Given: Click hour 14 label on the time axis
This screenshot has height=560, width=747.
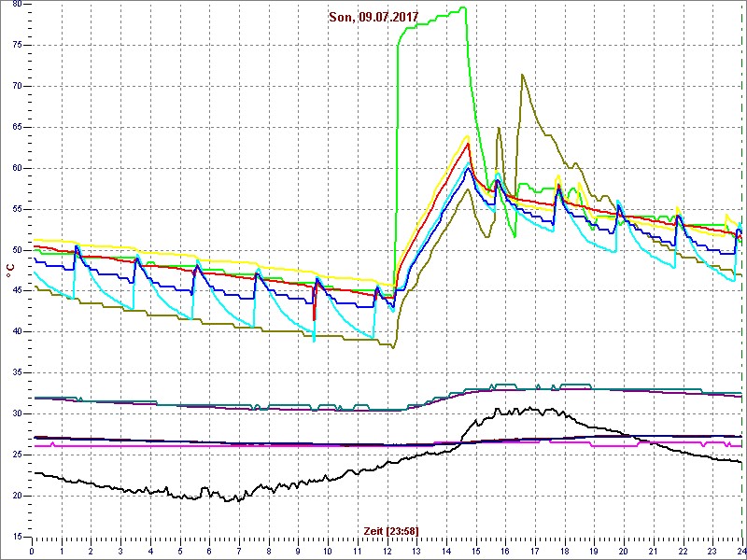Looking at the screenshot, I should pyautogui.click(x=446, y=550).
